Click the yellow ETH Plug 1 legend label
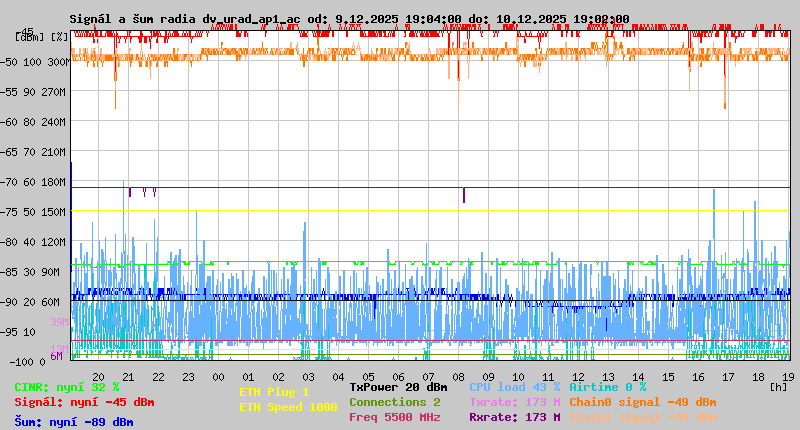The height and width of the screenshot is (430, 800). click(x=274, y=392)
